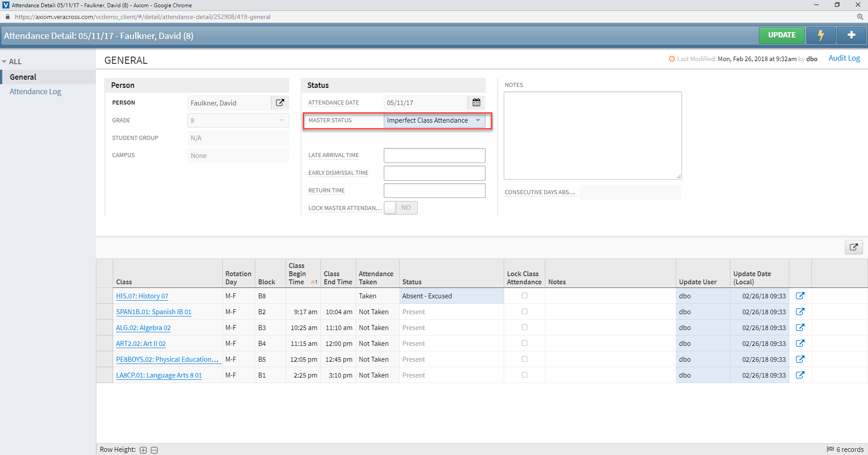Viewport: 868px width, 455px height.
Task: Click the grid export icon above table
Action: coord(854,247)
